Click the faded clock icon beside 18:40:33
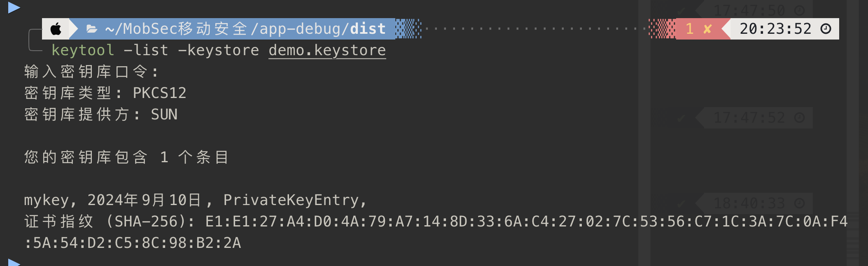The image size is (868, 266). [799, 203]
